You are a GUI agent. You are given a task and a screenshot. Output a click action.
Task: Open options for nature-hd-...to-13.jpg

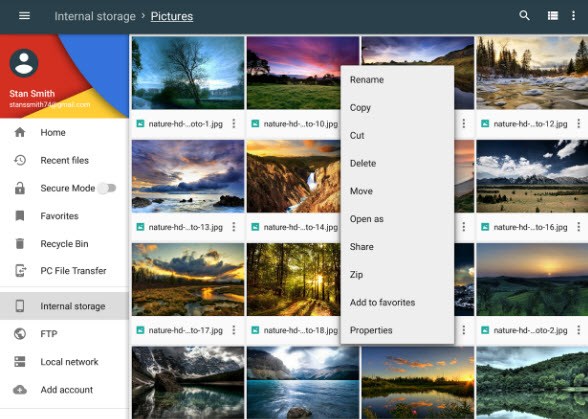(234, 227)
